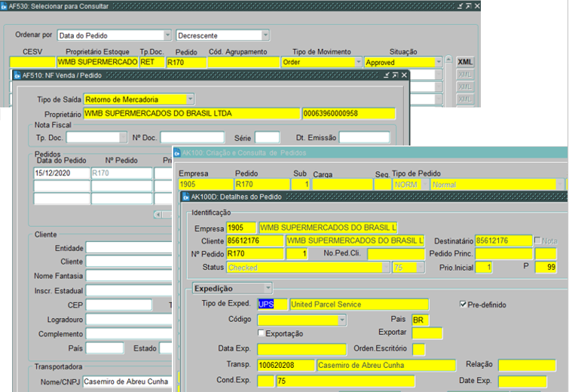Open the Tipo de Movimento Order dropdown

[x=358, y=62]
